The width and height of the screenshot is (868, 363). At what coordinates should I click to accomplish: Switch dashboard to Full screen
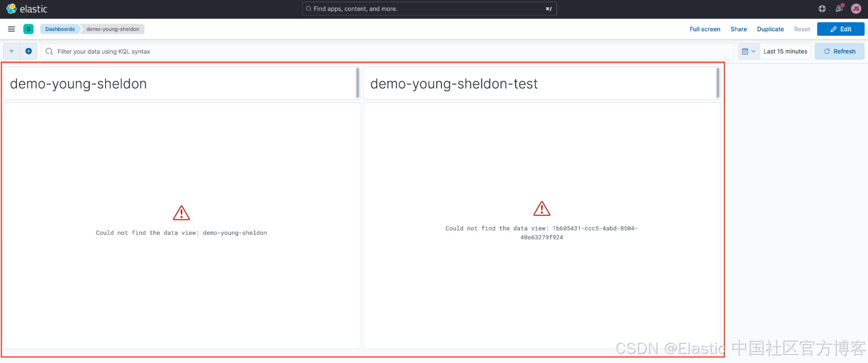pyautogui.click(x=705, y=29)
